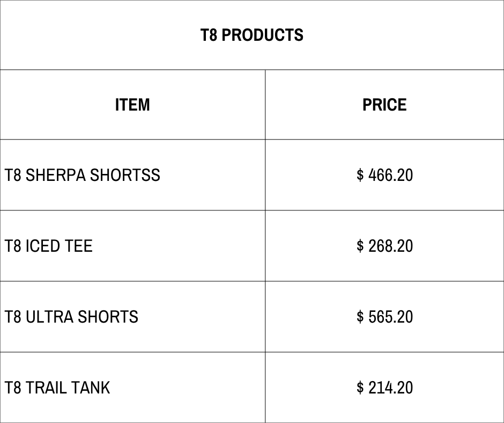The height and width of the screenshot is (423, 504).
Task: Click the T8 TRAIL TANK item cell
Action: [x=132, y=387]
